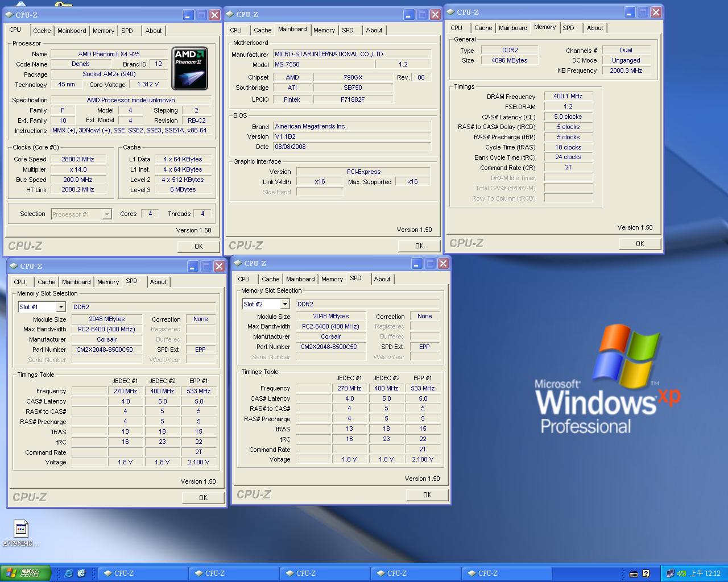This screenshot has width=728, height=582.
Task: Click the processor Name field AMD Phenom II X4 925
Action: tap(109, 54)
